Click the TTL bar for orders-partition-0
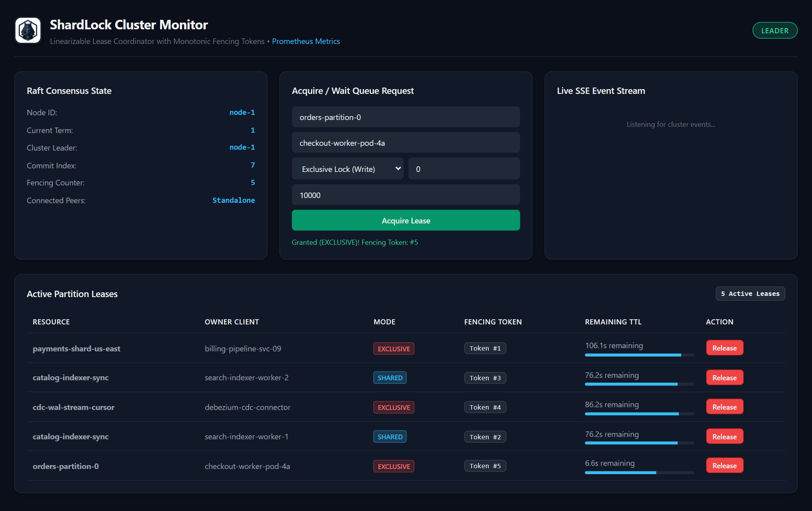Image resolution: width=812 pixels, height=511 pixels. click(639, 473)
